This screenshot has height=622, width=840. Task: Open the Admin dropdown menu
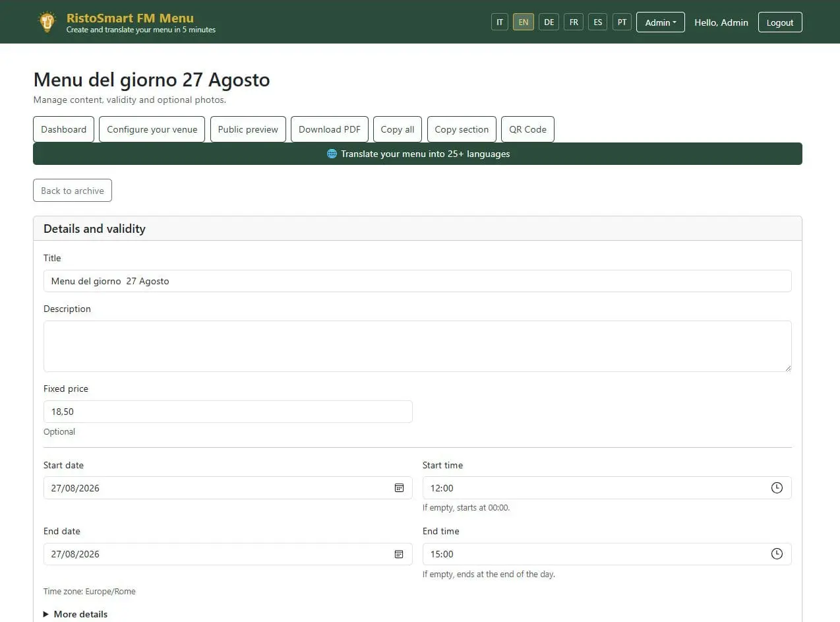661,22
